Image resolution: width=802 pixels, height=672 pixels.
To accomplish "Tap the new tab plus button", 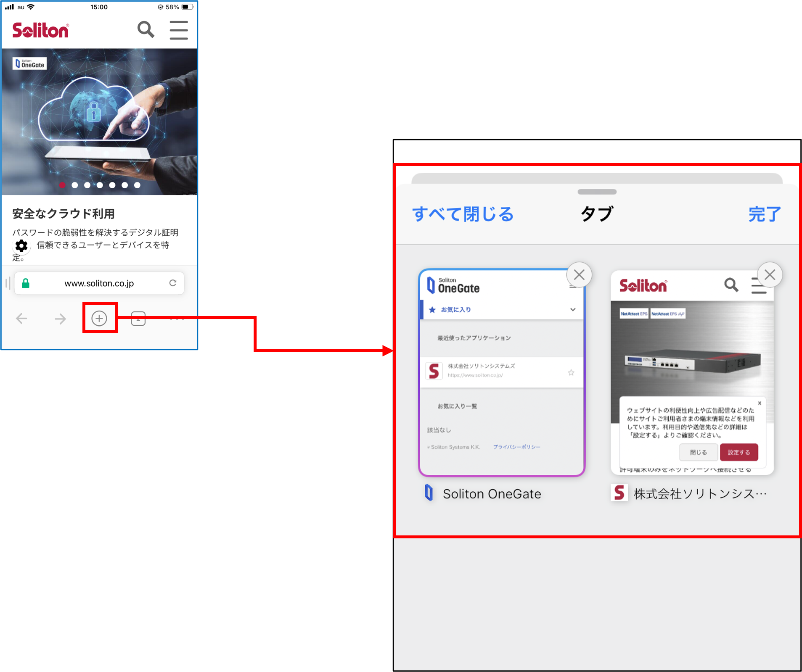I will point(99,319).
